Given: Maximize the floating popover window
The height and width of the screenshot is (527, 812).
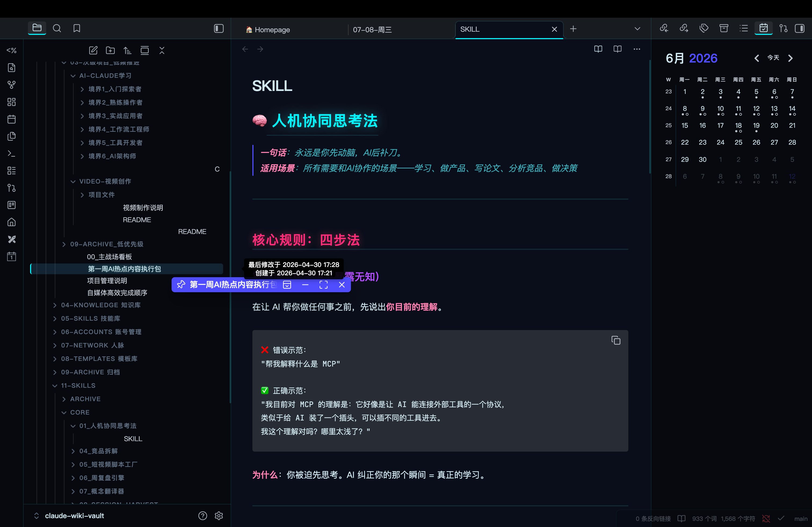Looking at the screenshot, I should 324,285.
